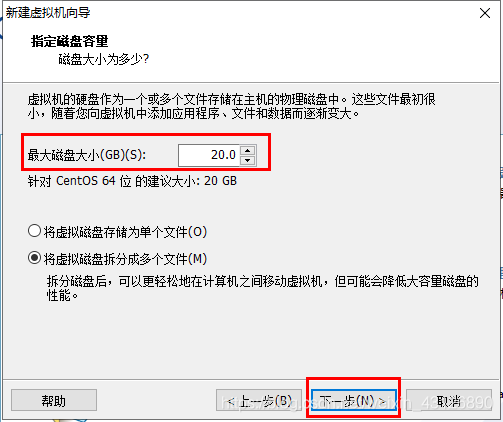Open 帮助 help for this wizard
Image resolution: width=503 pixels, height=422 pixels.
[x=54, y=400]
